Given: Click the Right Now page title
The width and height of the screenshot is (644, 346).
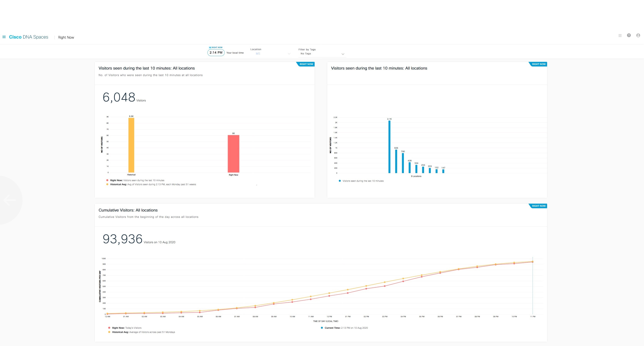Looking at the screenshot, I should 66,37.
